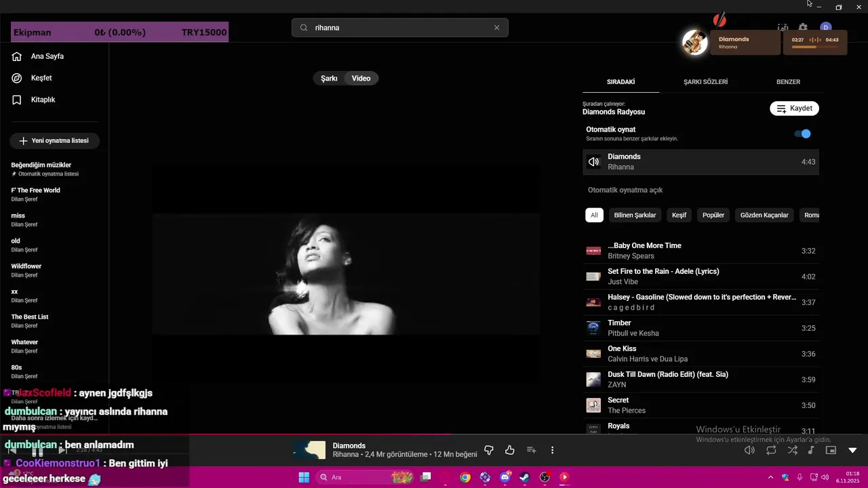Switch to Video mode
The height and width of the screenshot is (488, 868).
[361, 79]
